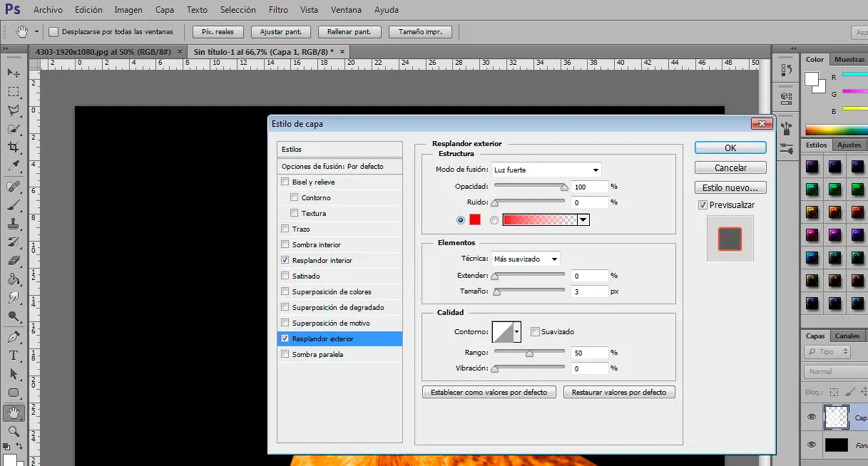Open the History panel icon
Screen dimensions: 868x466
point(786,70)
